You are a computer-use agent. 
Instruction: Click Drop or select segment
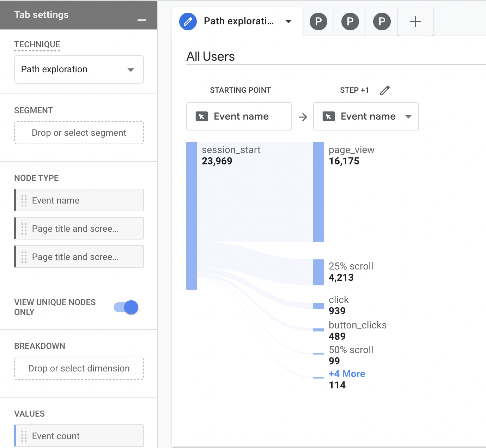click(78, 133)
